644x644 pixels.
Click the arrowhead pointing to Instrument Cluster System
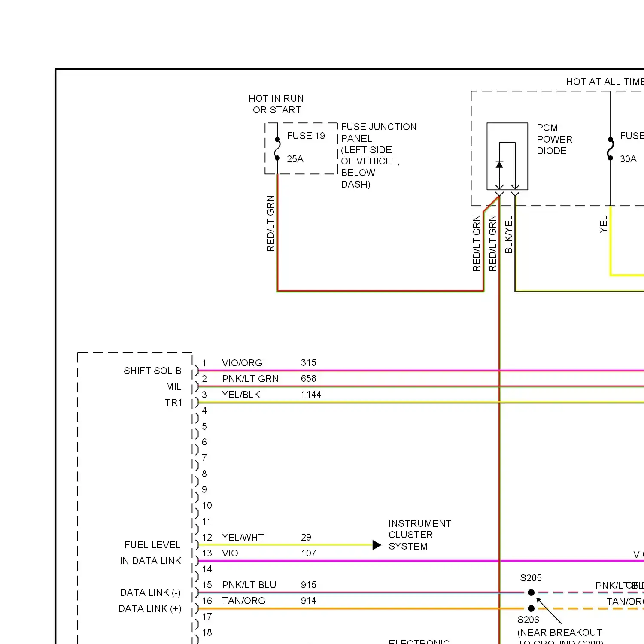coord(377,545)
